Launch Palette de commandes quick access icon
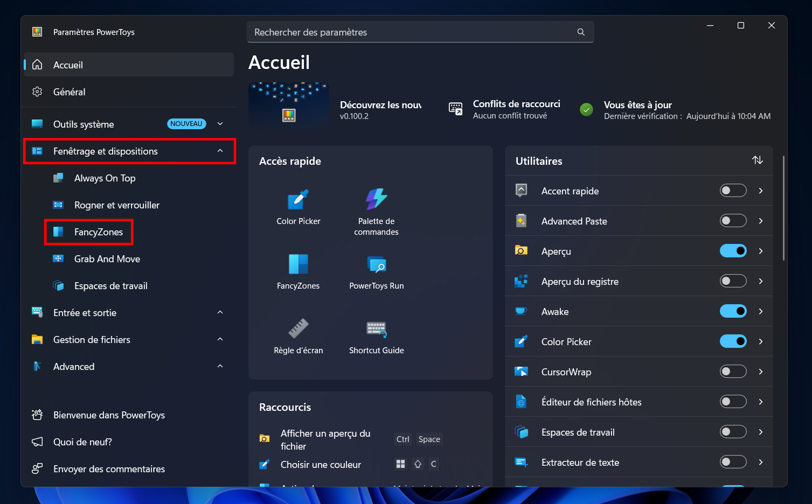812x504 pixels. tap(376, 212)
